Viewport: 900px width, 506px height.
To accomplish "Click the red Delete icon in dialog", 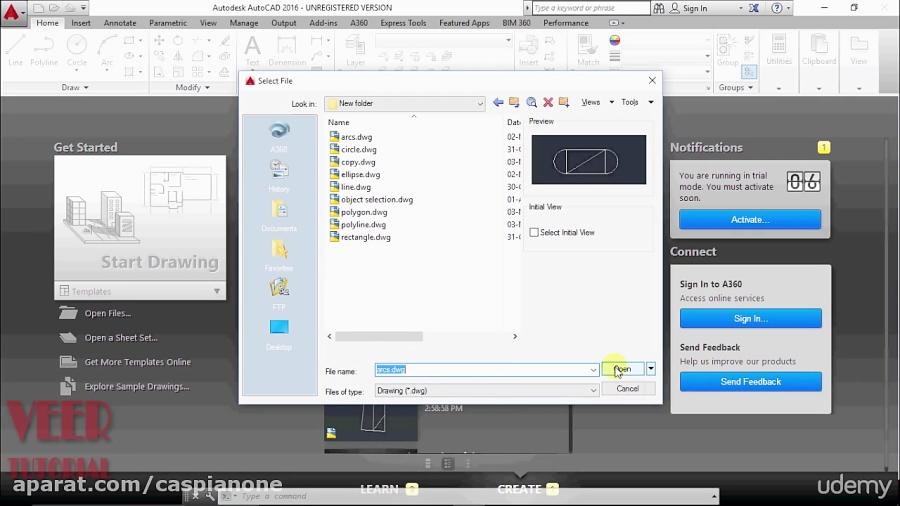I will pyautogui.click(x=548, y=102).
